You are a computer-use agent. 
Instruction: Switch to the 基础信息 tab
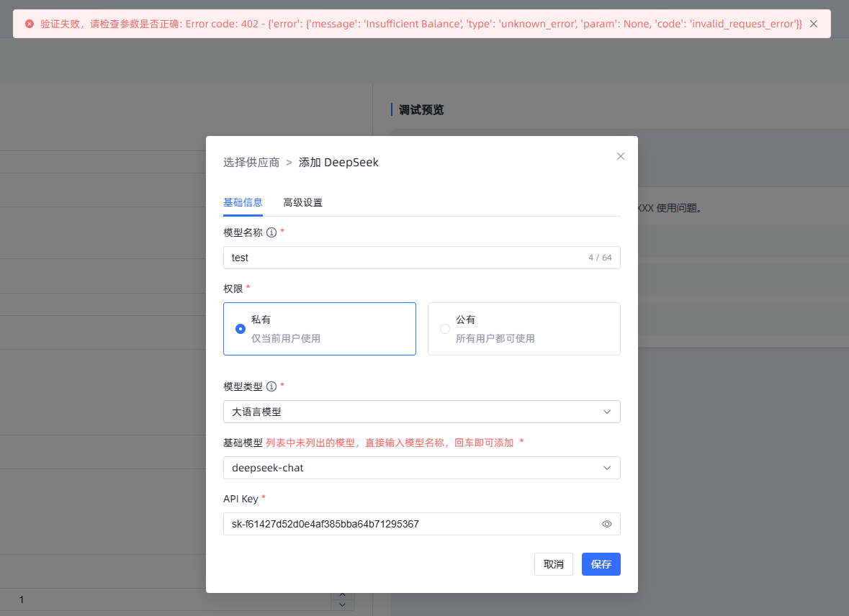243,202
